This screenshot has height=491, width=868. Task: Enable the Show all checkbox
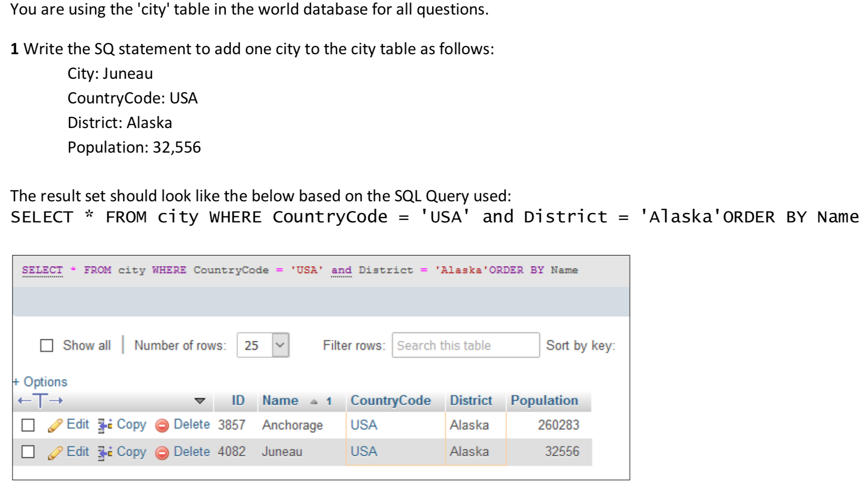(46, 345)
